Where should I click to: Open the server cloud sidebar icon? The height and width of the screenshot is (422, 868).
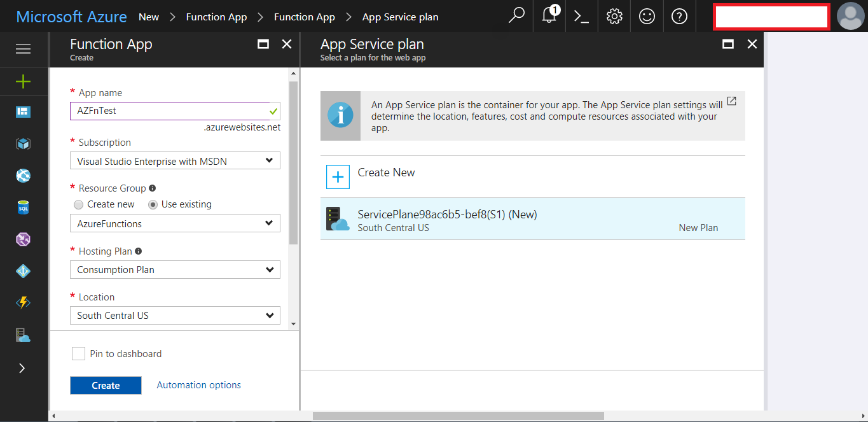(24, 335)
